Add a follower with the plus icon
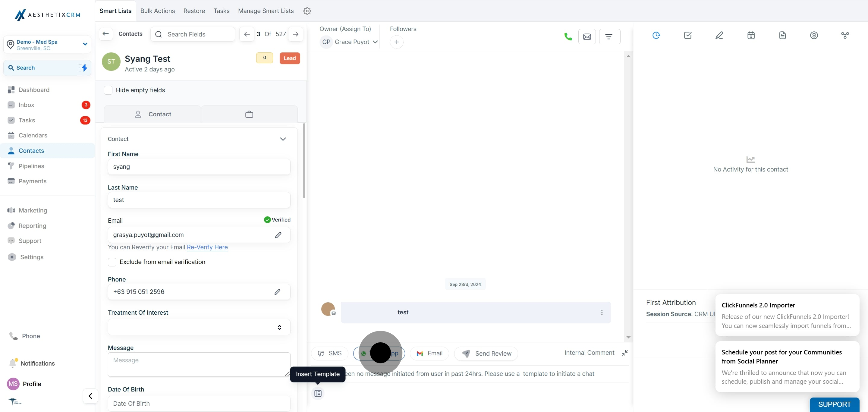This screenshot has width=868, height=412. [x=397, y=42]
